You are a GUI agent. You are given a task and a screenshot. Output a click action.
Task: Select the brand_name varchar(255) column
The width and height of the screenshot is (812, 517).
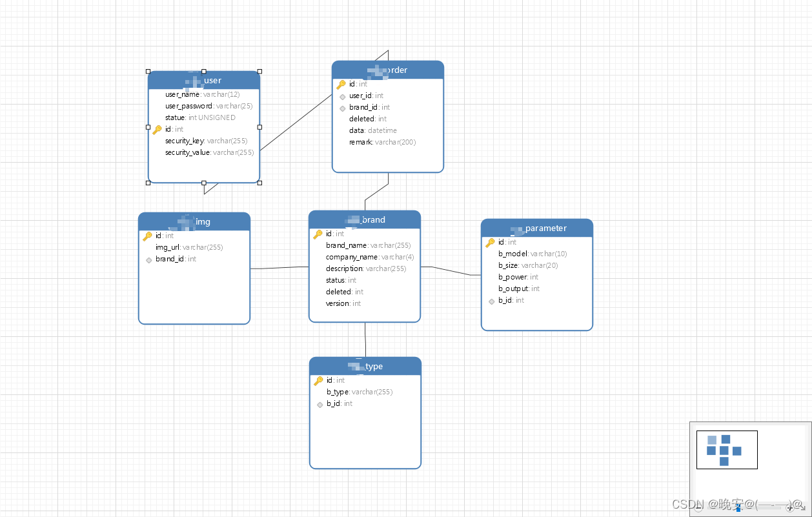(x=369, y=246)
